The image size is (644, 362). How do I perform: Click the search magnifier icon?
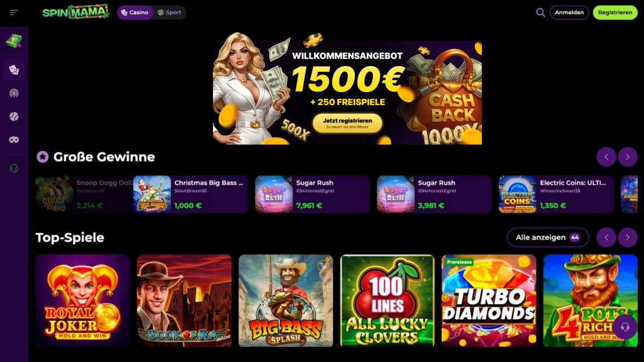pos(541,13)
